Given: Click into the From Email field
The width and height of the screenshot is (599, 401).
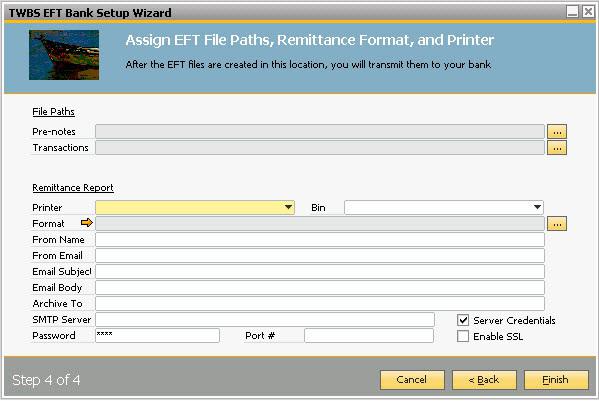Looking at the screenshot, I should [x=320, y=256].
